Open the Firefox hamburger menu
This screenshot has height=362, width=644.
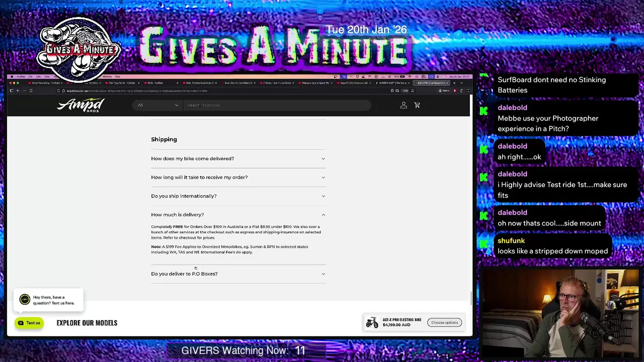point(468,90)
